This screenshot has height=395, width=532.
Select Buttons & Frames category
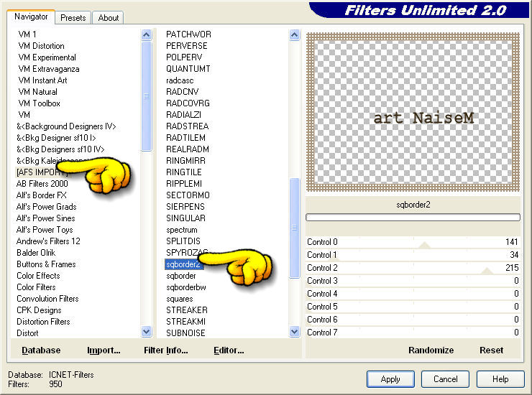[46, 264]
